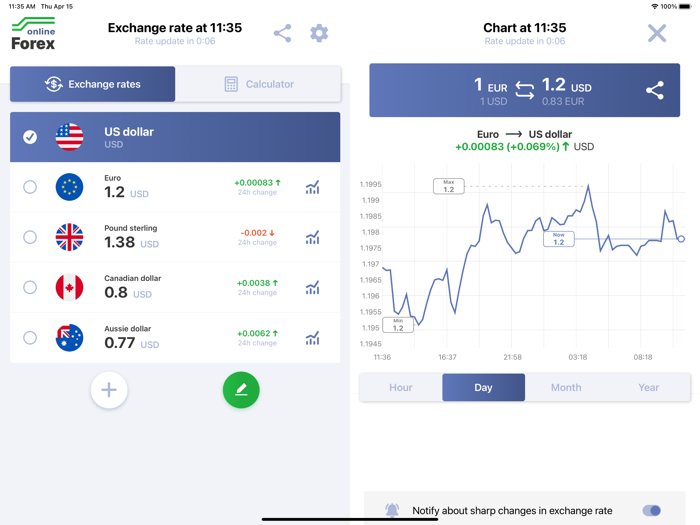700x525 pixels.
Task: Click the Max 1.2 chart label
Action: (x=449, y=186)
